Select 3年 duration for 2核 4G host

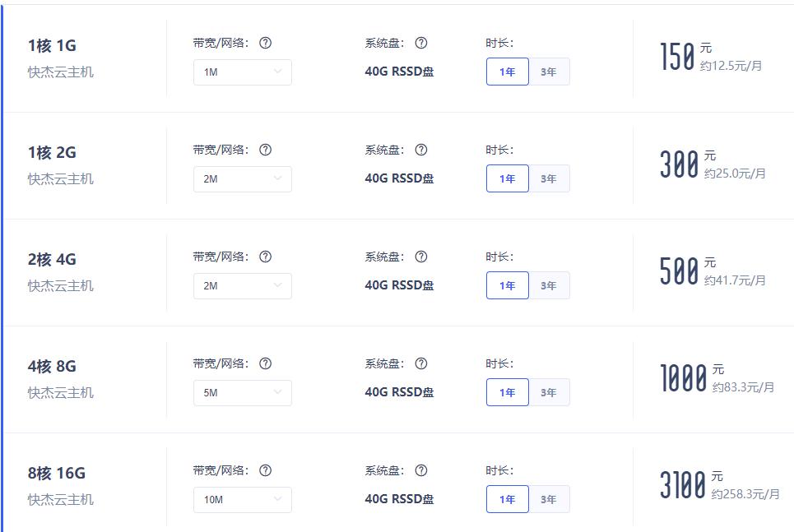click(549, 285)
